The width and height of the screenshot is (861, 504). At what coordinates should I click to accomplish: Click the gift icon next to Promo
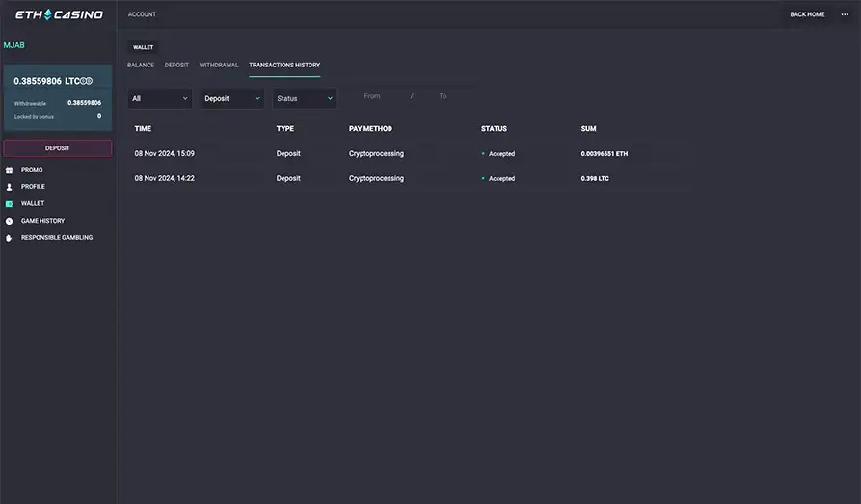click(x=10, y=171)
